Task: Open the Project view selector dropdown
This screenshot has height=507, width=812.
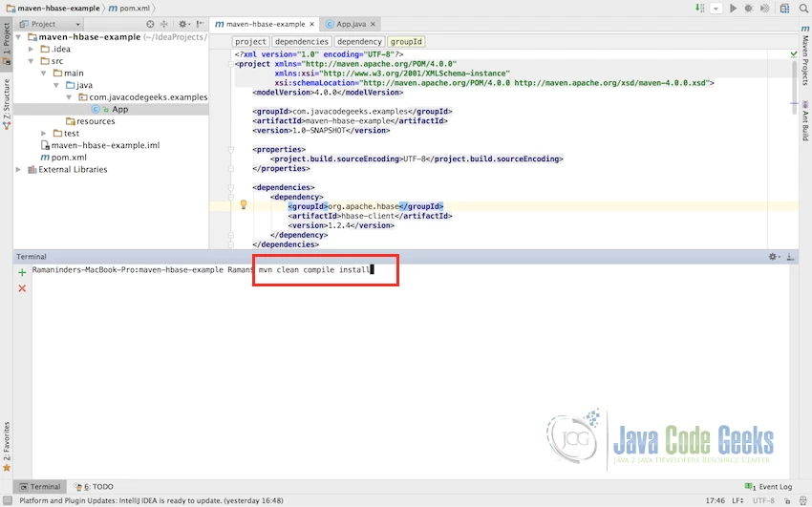Action: (x=50, y=24)
